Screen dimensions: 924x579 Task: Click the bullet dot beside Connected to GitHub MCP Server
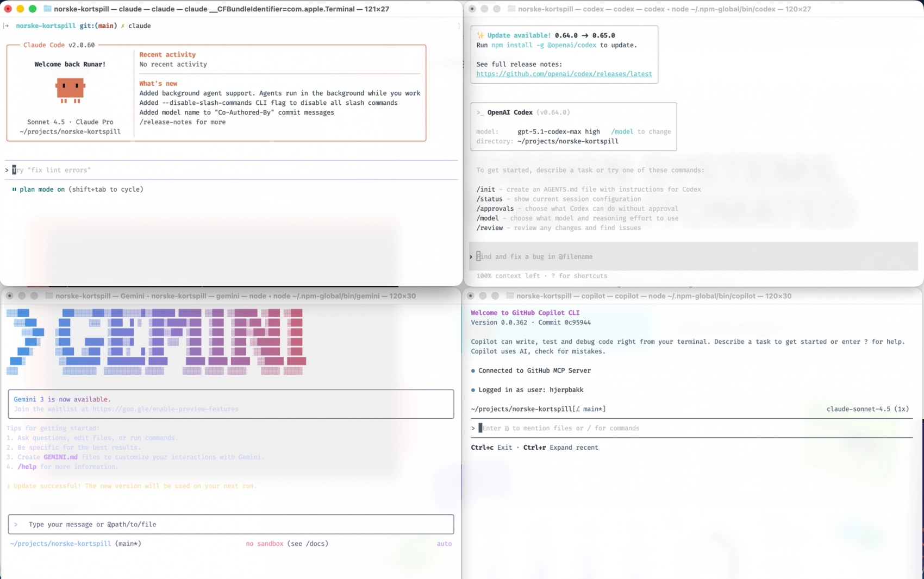click(473, 371)
